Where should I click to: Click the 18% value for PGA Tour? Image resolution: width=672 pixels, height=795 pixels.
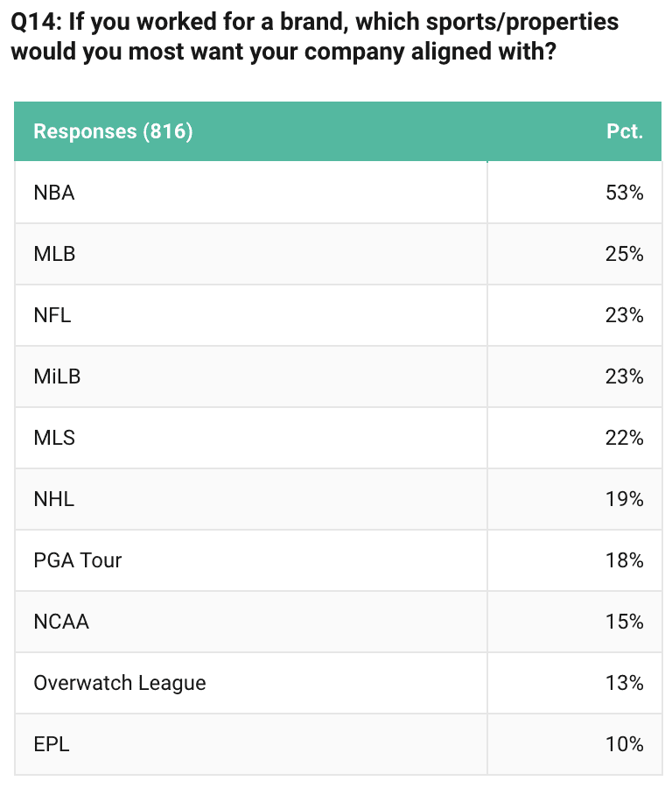tap(625, 560)
